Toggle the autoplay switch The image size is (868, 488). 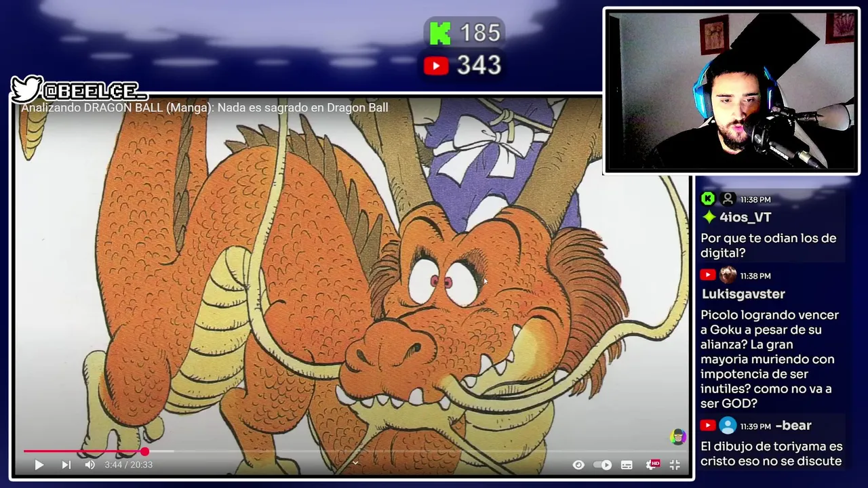(x=602, y=465)
